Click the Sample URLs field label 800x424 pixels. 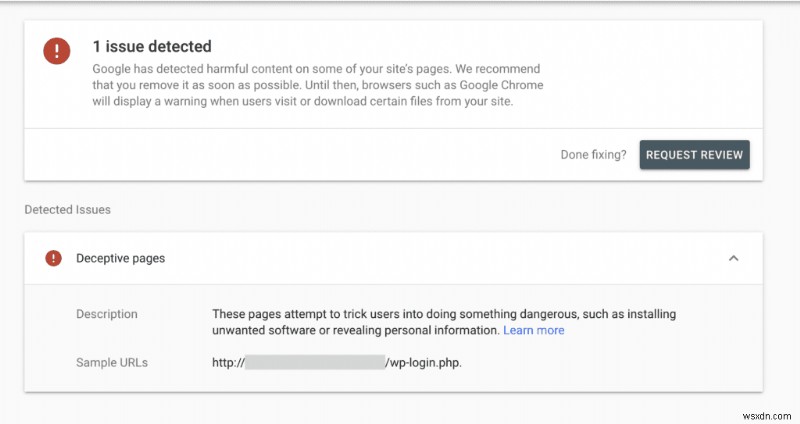tap(112, 362)
